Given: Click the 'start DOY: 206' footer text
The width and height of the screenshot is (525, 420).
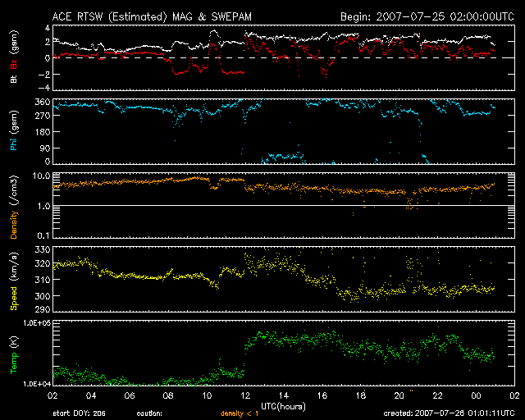Looking at the screenshot, I should pyautogui.click(x=79, y=413).
